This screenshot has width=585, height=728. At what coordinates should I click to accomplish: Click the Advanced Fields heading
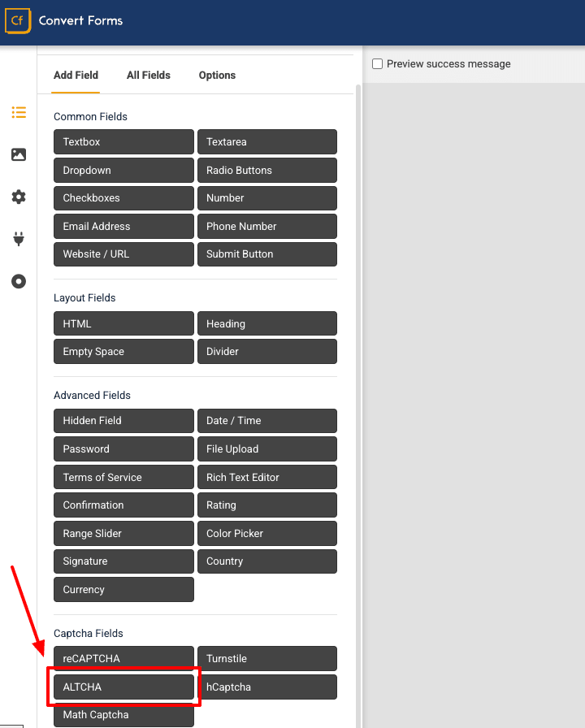(92, 395)
